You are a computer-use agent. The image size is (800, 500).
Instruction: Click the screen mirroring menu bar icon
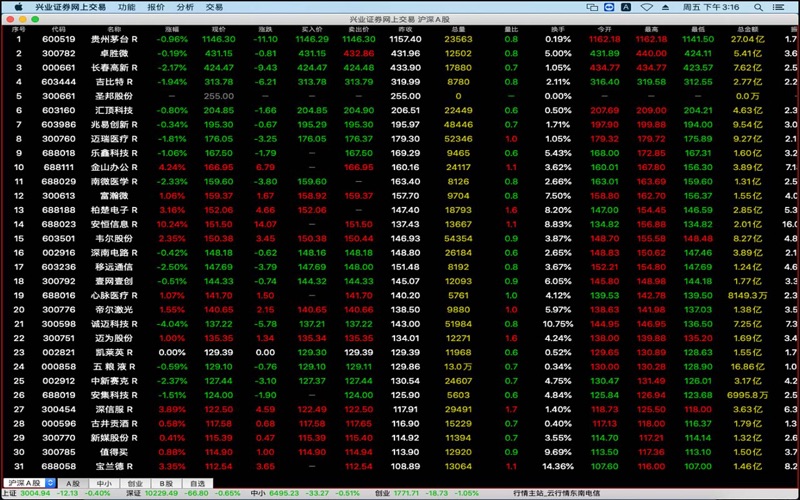(592, 7)
